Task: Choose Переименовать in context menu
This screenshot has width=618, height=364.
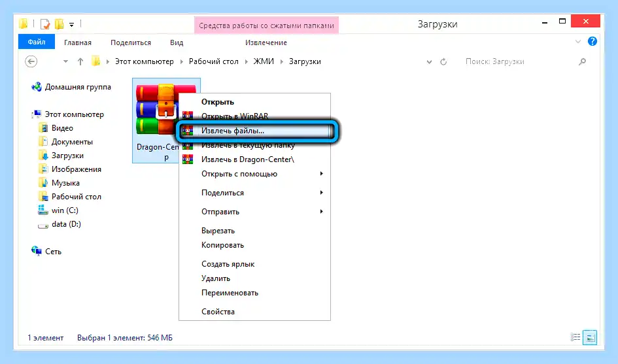Action: [x=254, y=293]
